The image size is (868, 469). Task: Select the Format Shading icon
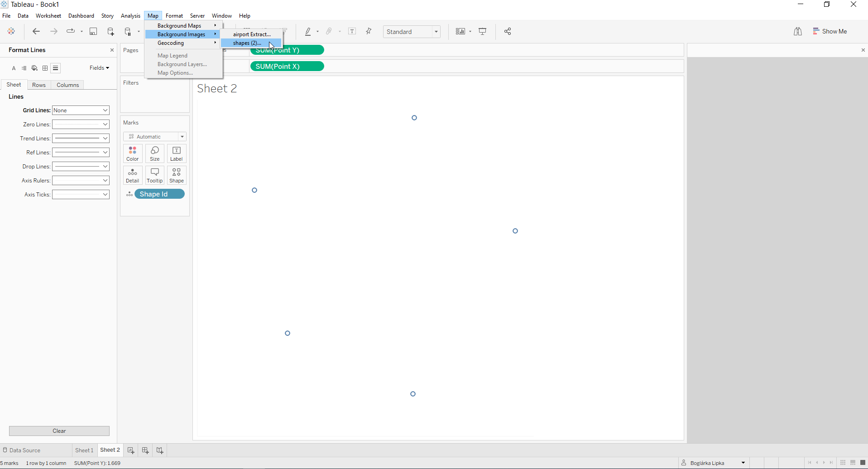click(x=34, y=68)
